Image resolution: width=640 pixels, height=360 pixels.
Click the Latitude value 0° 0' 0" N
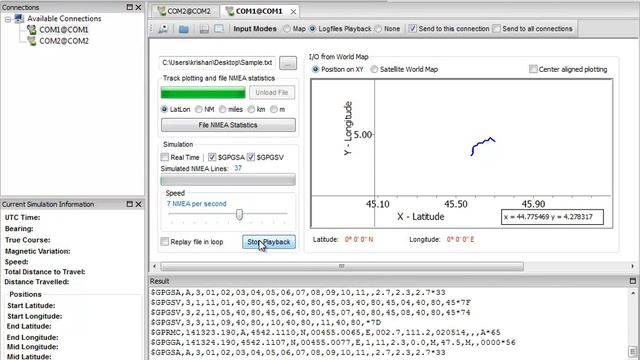click(359, 240)
